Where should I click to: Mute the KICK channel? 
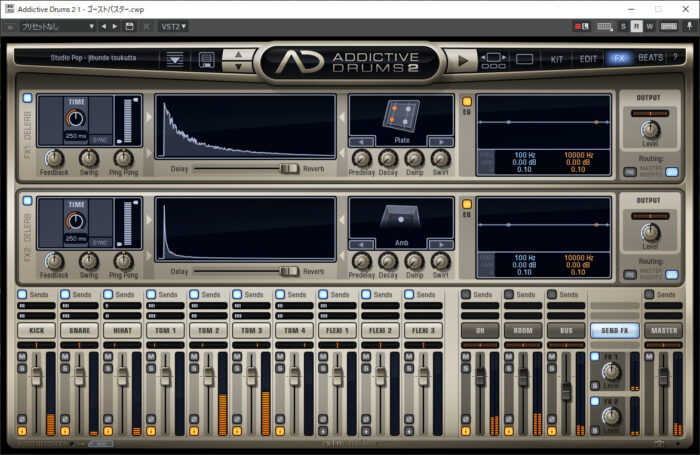[x=22, y=357]
